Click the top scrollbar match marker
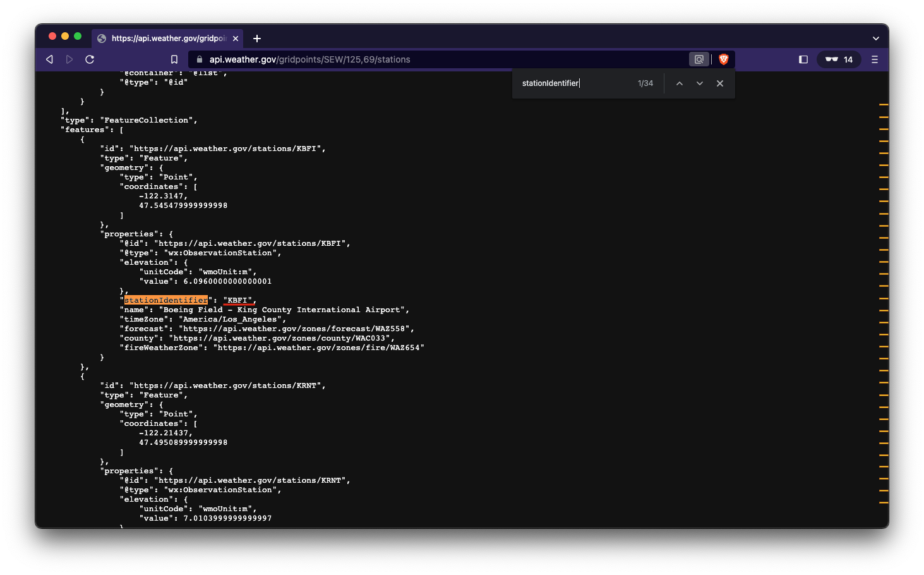 [883, 104]
